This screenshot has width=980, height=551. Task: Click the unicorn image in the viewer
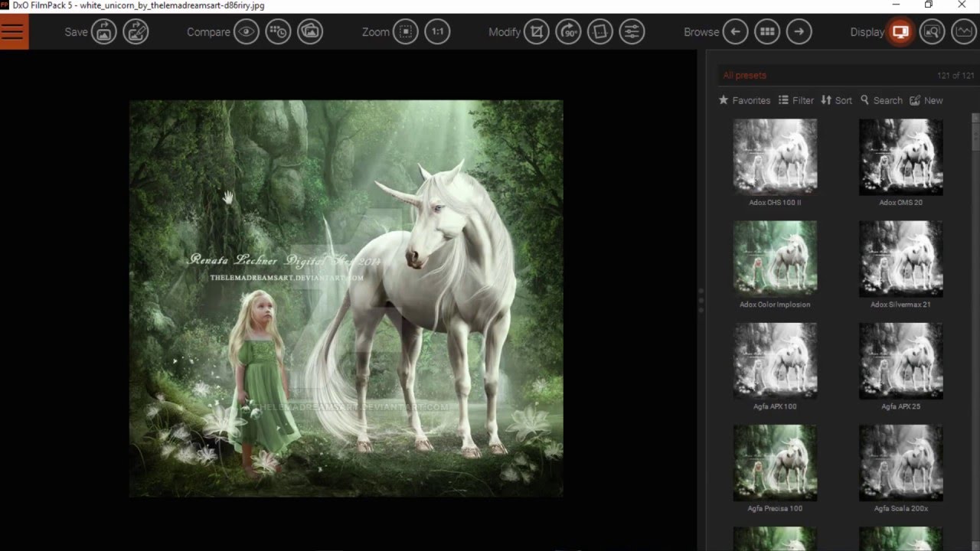pyautogui.click(x=346, y=298)
